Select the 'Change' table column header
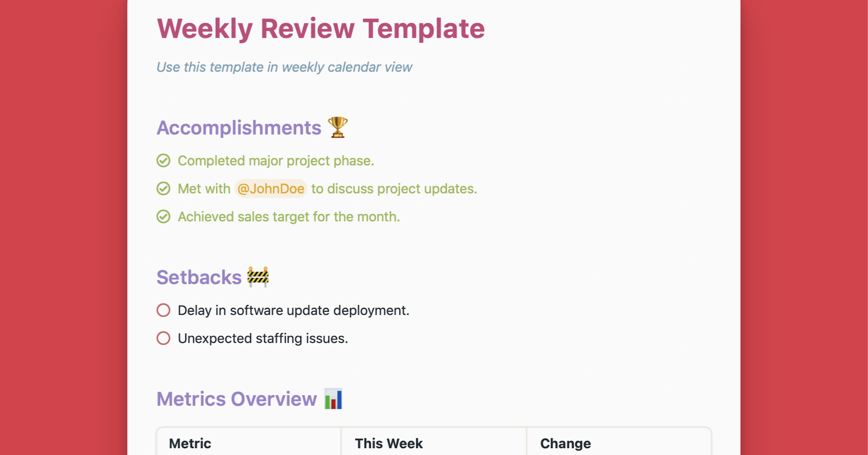This screenshot has width=868, height=455. [565, 443]
